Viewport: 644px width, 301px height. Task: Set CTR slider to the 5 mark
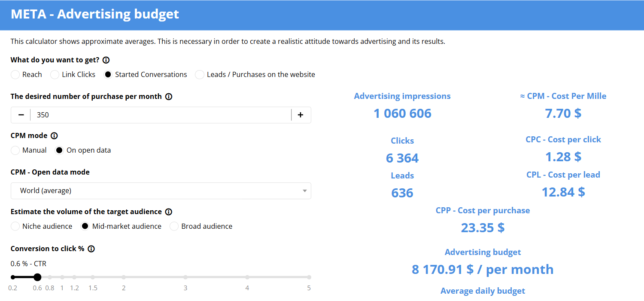pyautogui.click(x=309, y=277)
